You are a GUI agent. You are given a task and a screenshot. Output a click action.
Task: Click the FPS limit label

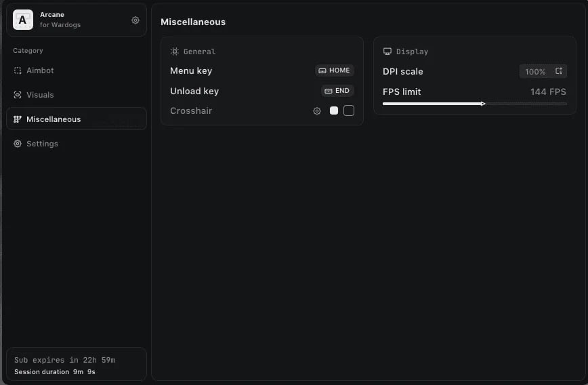click(402, 92)
